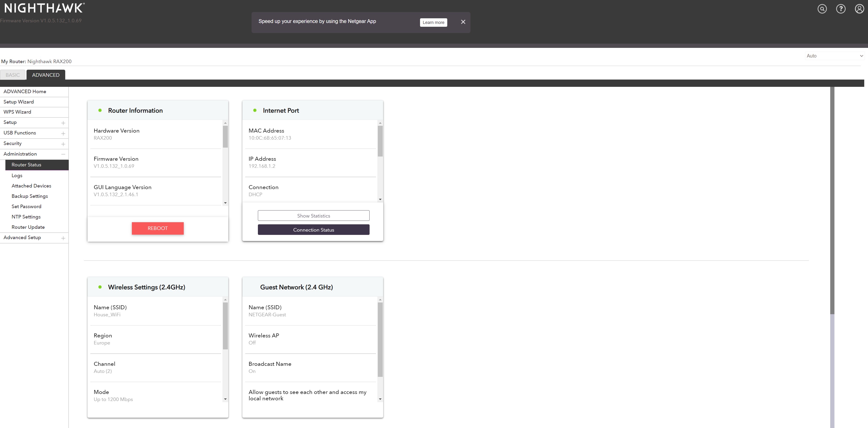The image size is (868, 428).
Task: Dismiss the Netgear App banner
Action: (x=463, y=22)
